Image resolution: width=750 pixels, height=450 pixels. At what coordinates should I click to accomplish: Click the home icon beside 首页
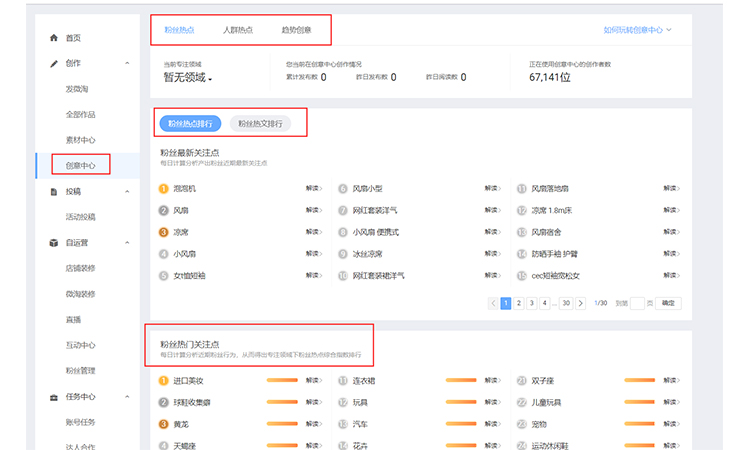pyautogui.click(x=54, y=38)
